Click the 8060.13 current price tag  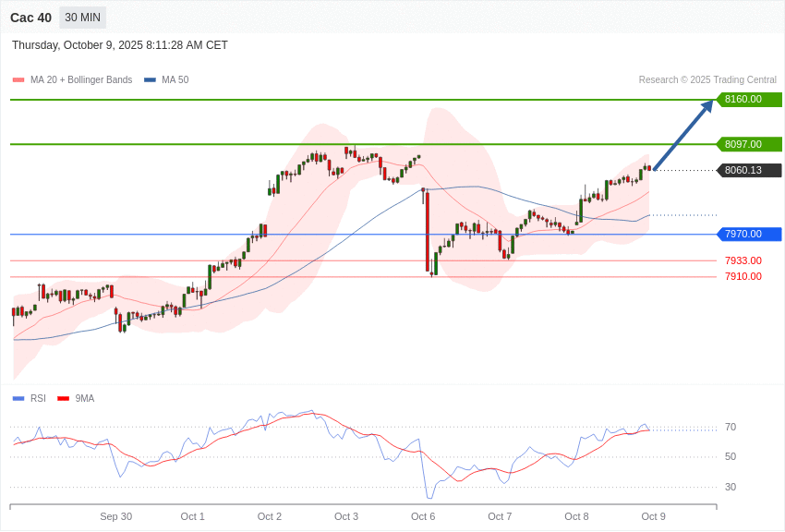[748, 170]
